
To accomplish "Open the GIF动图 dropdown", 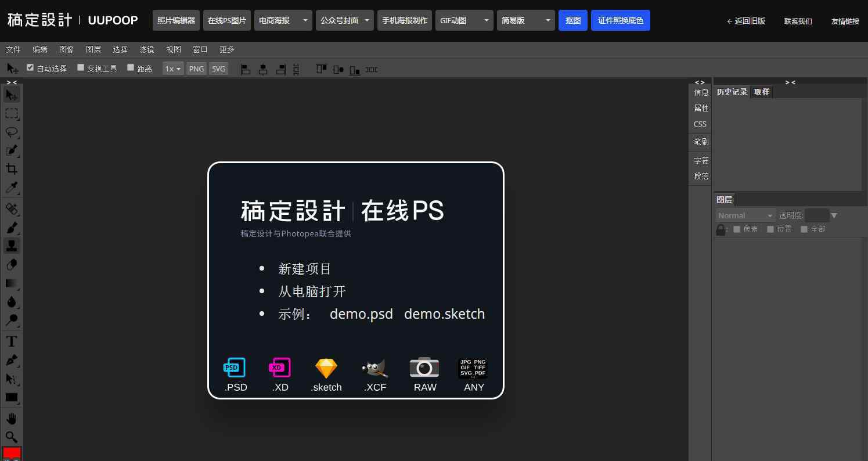I will pos(464,20).
